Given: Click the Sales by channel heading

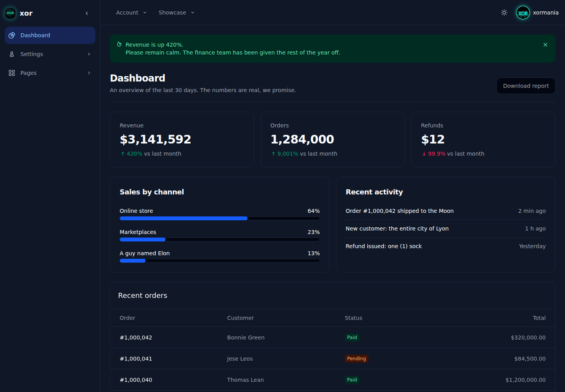Looking at the screenshot, I should coord(152,192).
